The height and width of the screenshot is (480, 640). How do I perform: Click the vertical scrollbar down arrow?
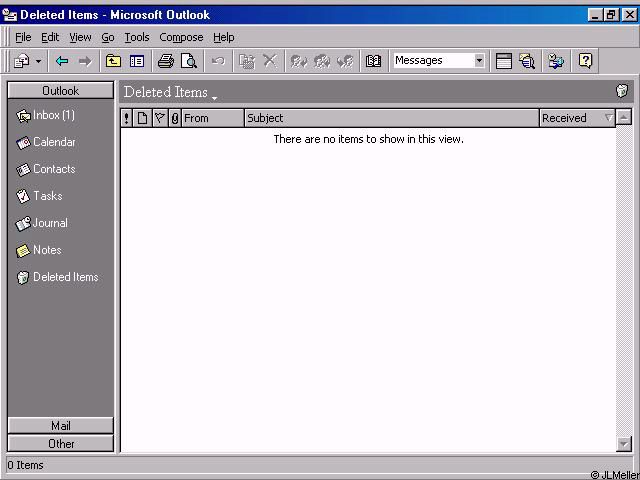coord(624,444)
